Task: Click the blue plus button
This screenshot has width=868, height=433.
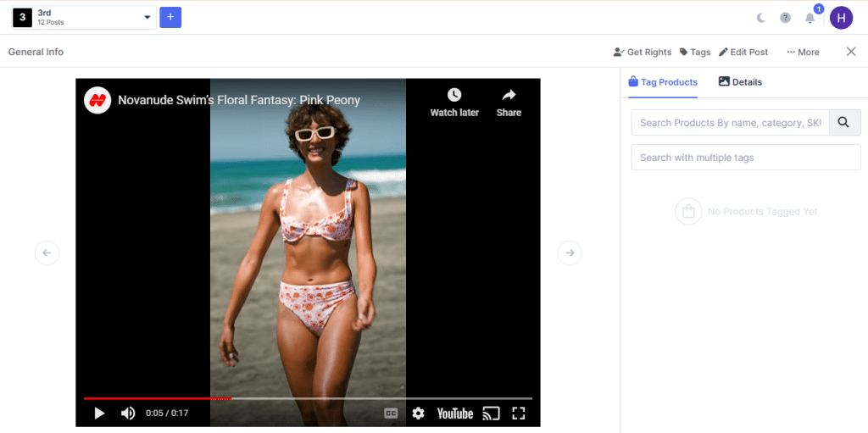Action: click(170, 17)
